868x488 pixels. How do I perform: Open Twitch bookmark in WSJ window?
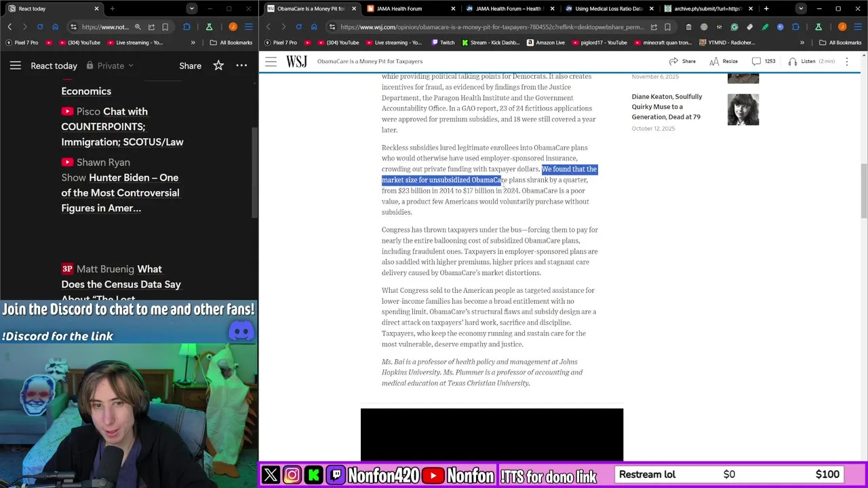pyautogui.click(x=442, y=43)
